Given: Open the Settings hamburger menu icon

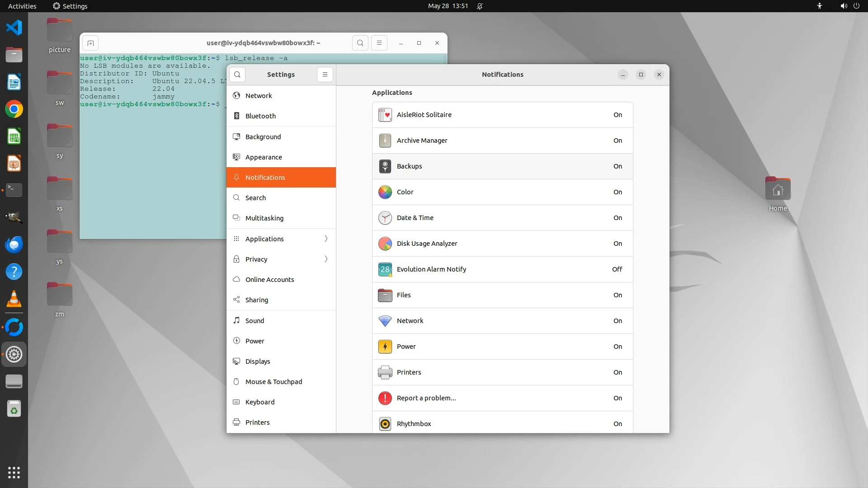Looking at the screenshot, I should click(x=325, y=75).
